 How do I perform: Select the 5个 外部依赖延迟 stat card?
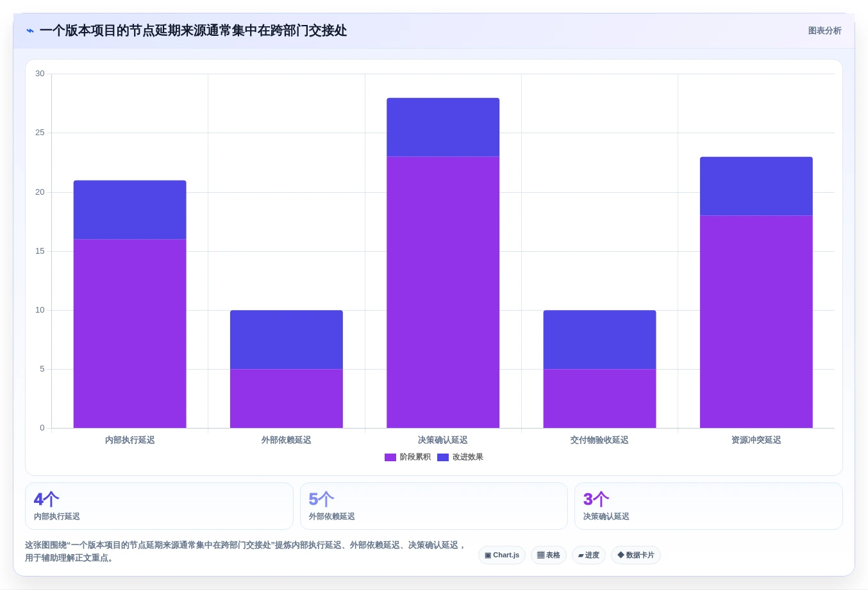pyautogui.click(x=434, y=506)
